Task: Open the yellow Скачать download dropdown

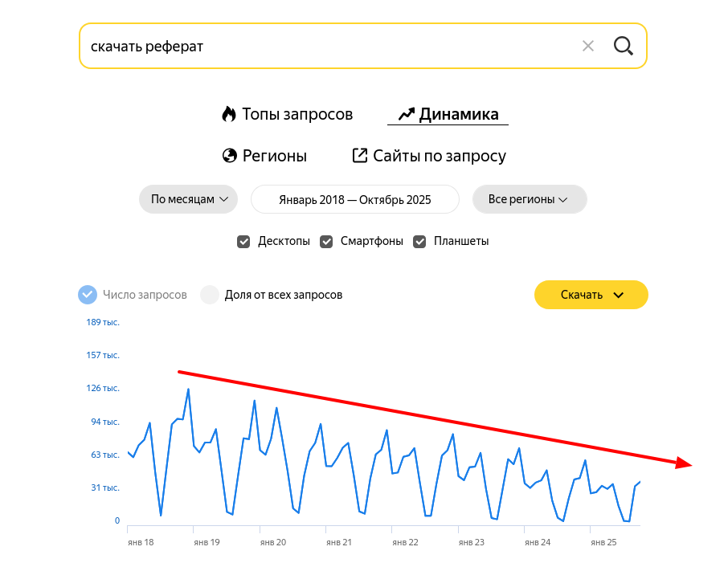Action: [x=591, y=295]
